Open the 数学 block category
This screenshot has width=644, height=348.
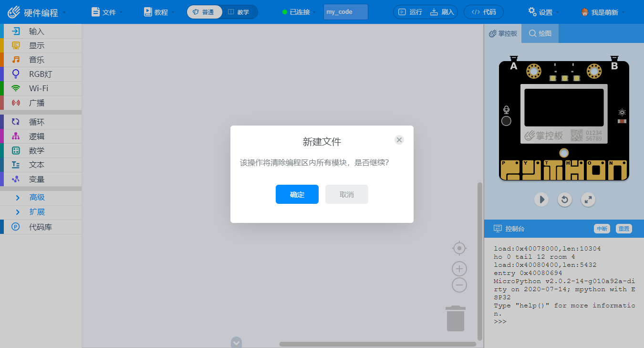pyautogui.click(x=41, y=150)
